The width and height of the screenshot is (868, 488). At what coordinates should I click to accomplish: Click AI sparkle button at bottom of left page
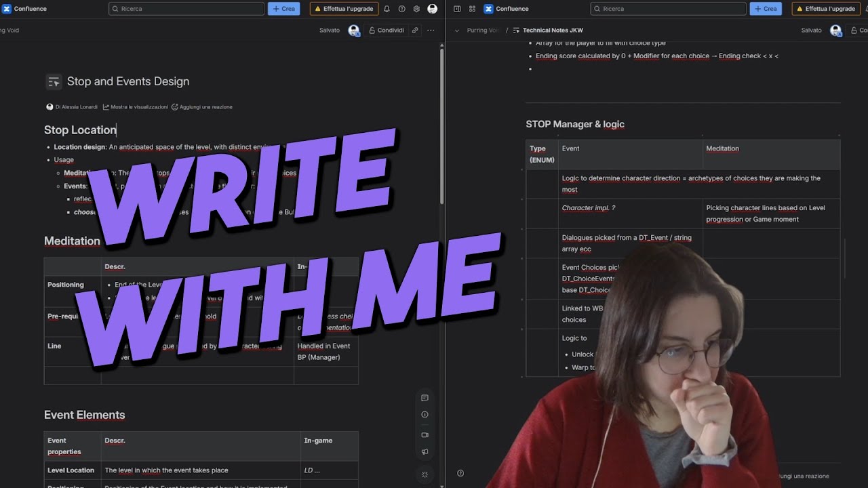425,474
